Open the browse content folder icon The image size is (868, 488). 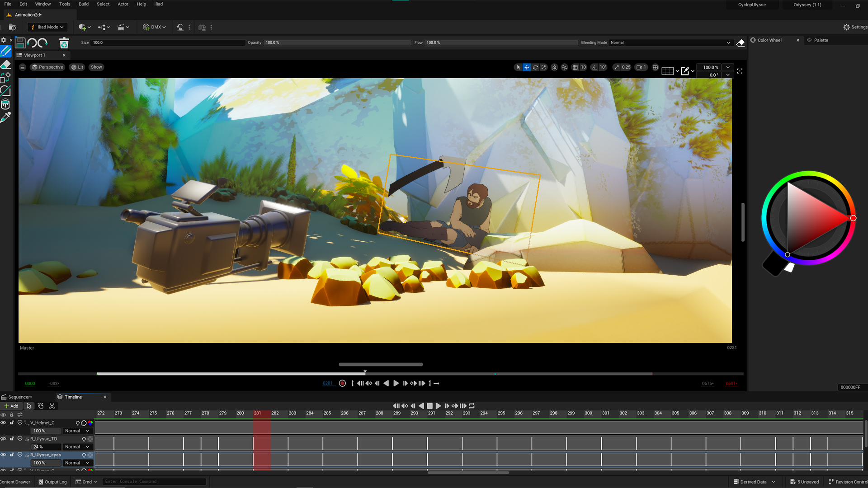[x=12, y=27]
